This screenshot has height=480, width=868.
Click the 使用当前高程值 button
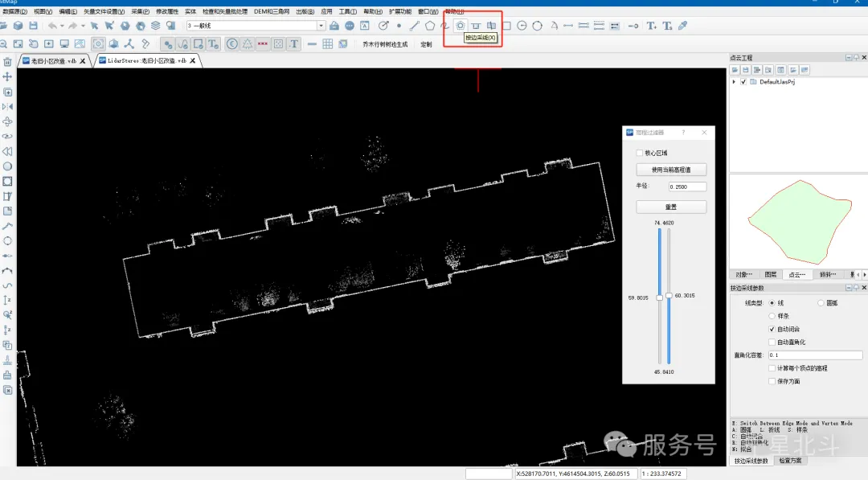tap(671, 170)
